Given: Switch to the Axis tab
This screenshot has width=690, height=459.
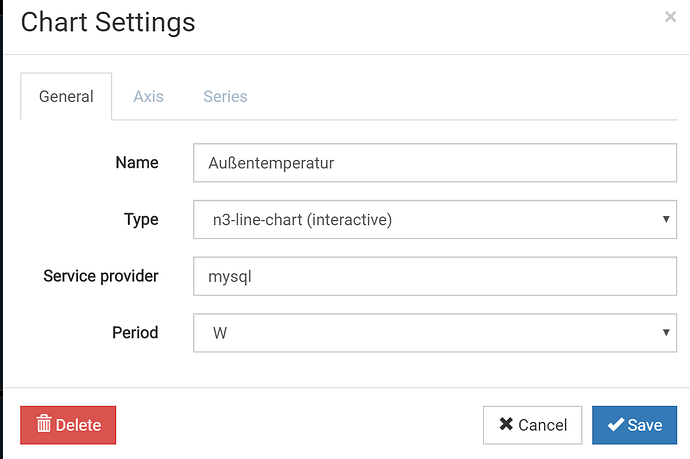Looking at the screenshot, I should click(x=148, y=97).
